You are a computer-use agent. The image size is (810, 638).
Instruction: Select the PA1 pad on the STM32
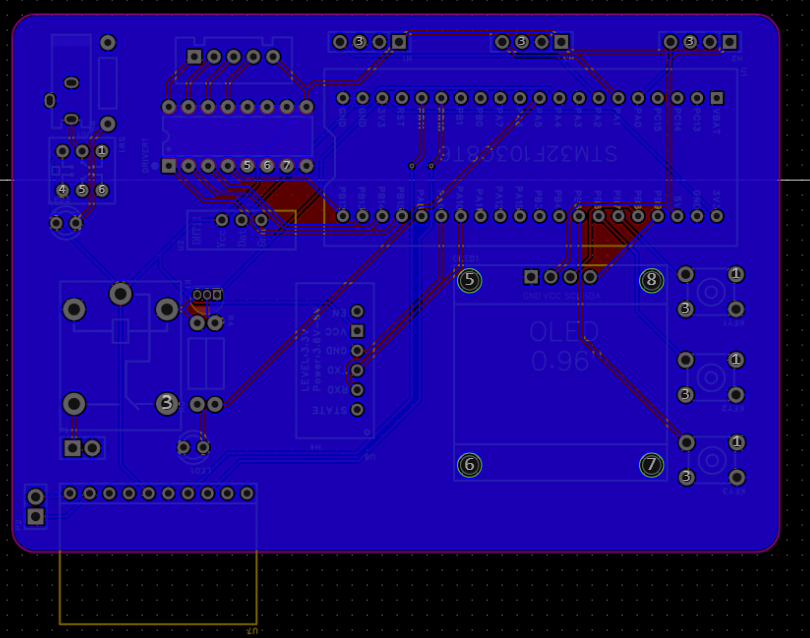[618, 98]
